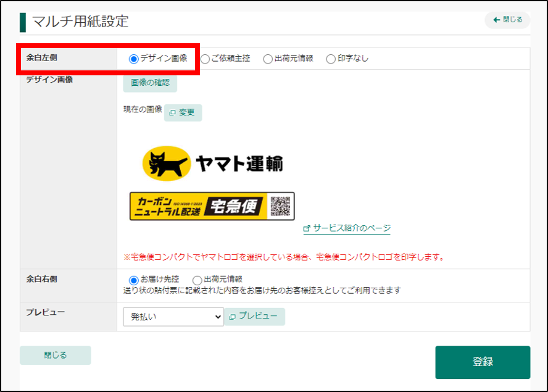This screenshot has height=392, width=548.
Task: Click the bottom-left 閉じる button
Action: point(56,356)
